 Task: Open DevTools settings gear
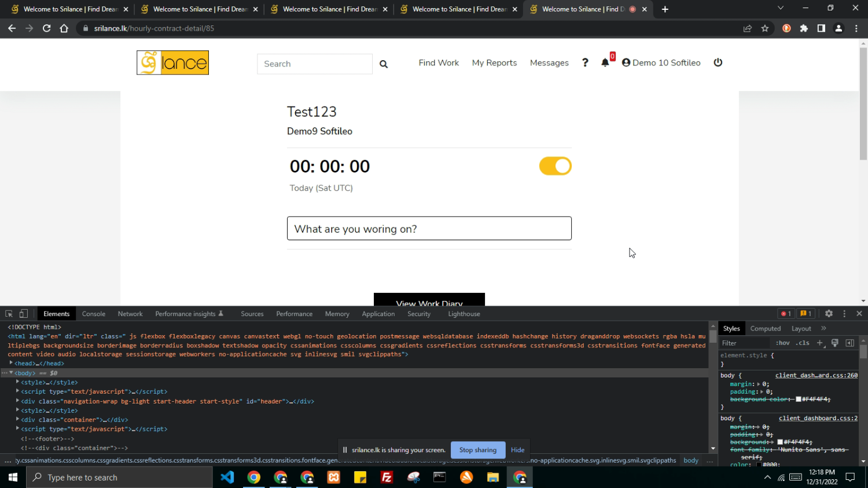click(x=829, y=314)
